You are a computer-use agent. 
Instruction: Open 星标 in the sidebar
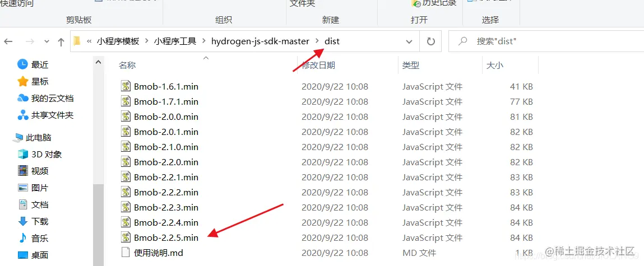pyautogui.click(x=40, y=81)
